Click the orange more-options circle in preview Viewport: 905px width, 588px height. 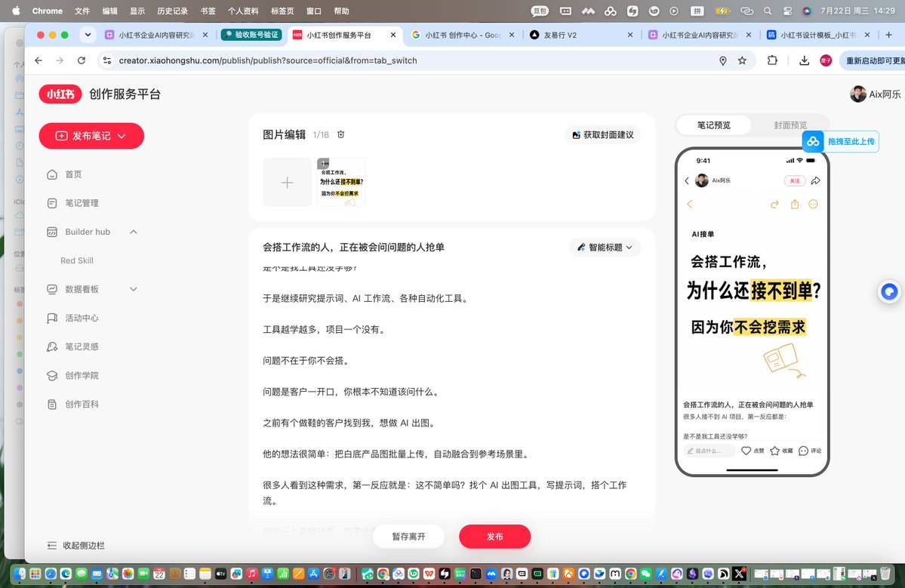(813, 205)
